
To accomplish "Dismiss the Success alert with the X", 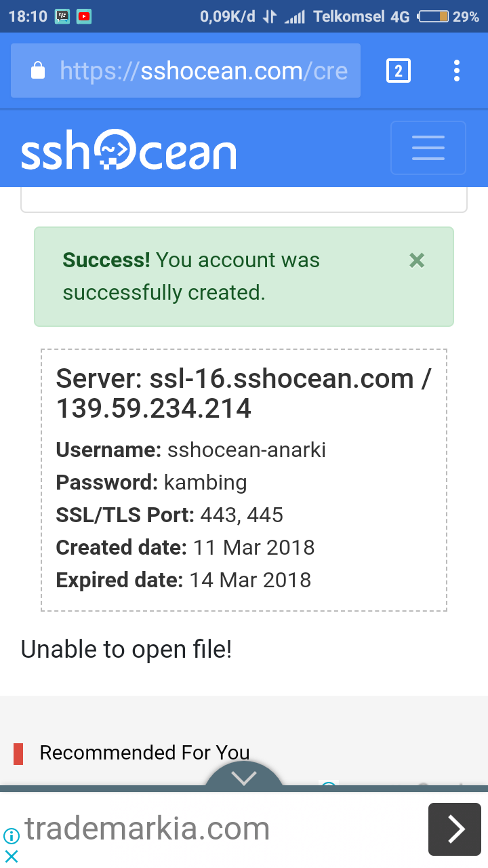I will pos(417,260).
